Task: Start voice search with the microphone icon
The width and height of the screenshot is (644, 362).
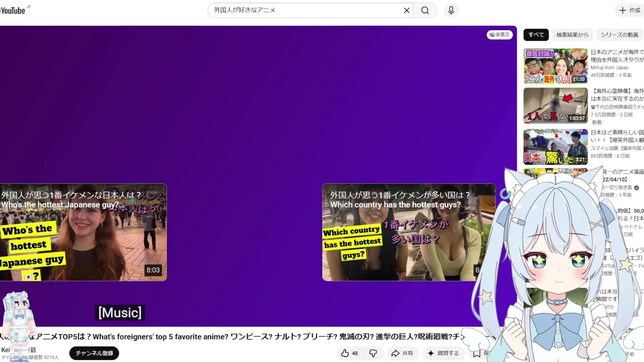Action: point(451,10)
